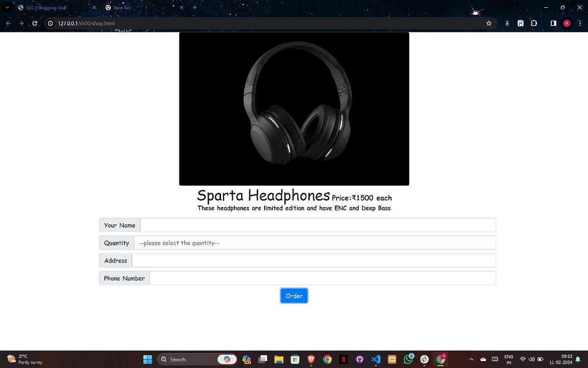Launch the XAMPP control panel
Image resolution: width=588 pixels, height=368 pixels.
392,359
